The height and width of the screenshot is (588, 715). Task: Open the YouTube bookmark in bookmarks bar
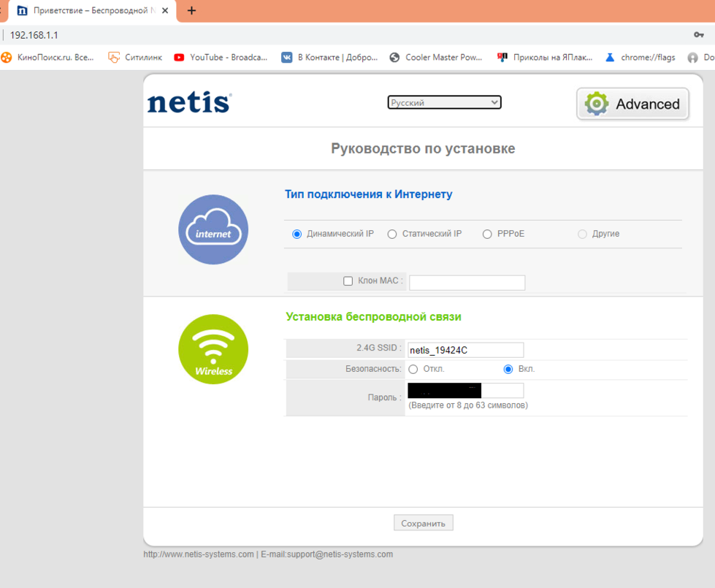[x=221, y=57]
